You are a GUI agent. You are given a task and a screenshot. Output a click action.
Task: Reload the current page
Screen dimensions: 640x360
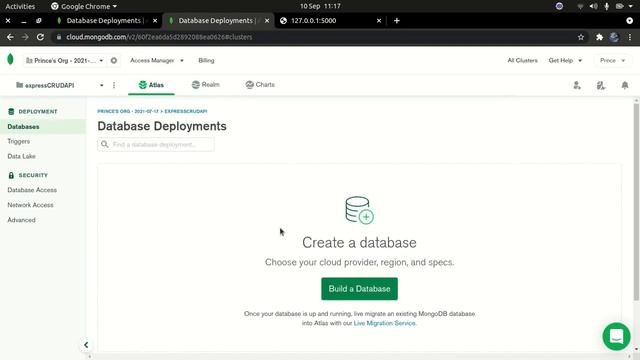coord(40,37)
